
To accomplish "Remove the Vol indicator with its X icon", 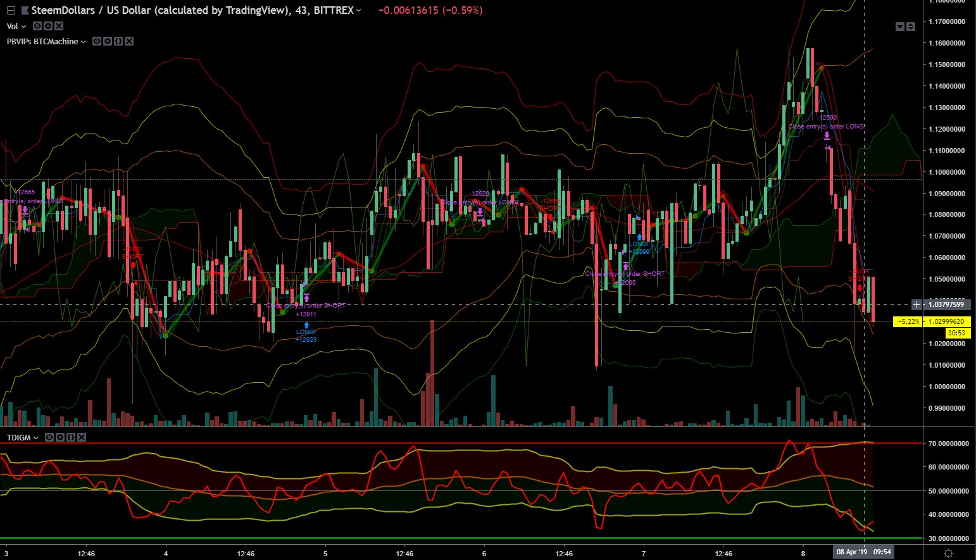I will tap(59, 26).
